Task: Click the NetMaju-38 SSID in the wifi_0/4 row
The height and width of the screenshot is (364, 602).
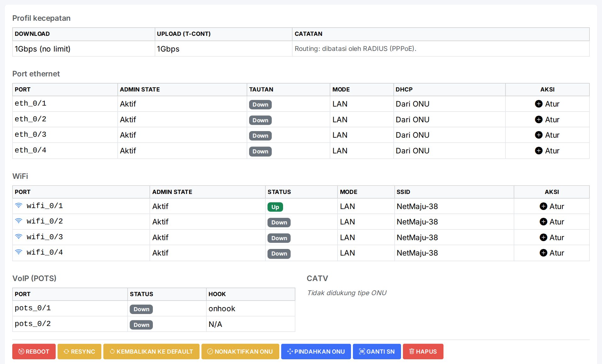Action: pos(417,253)
